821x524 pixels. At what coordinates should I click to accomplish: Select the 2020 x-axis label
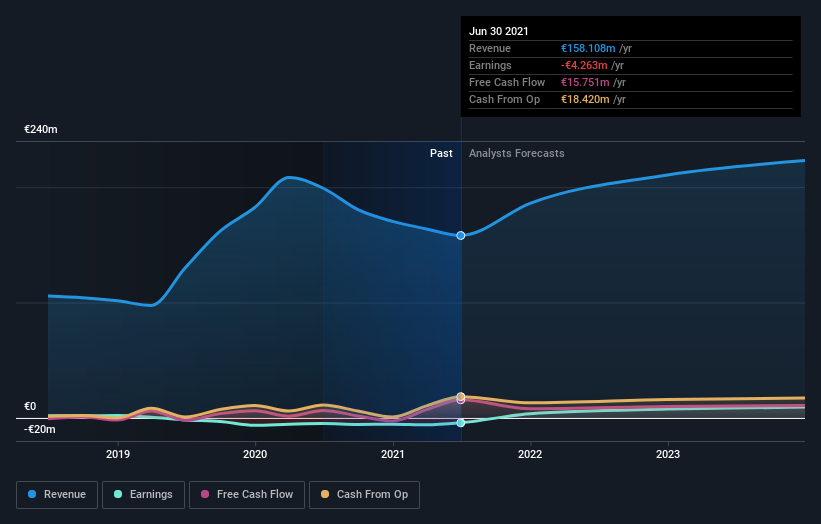tap(255, 454)
